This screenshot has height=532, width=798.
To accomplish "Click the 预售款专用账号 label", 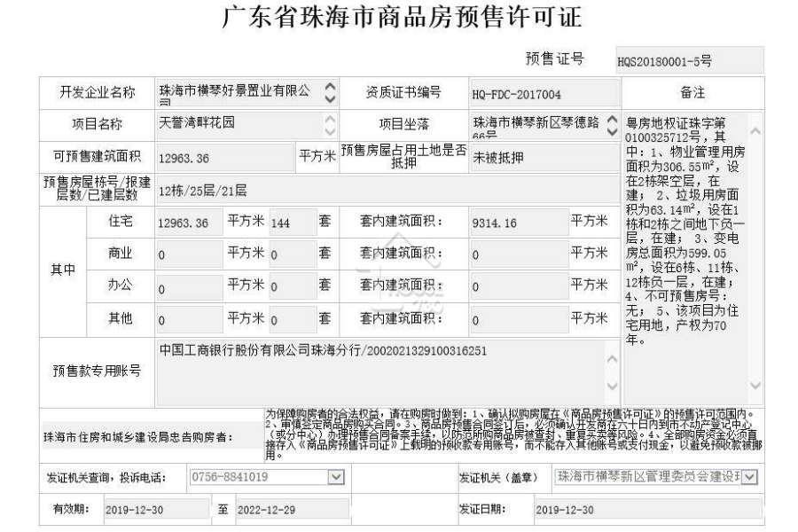I will click(97, 371).
